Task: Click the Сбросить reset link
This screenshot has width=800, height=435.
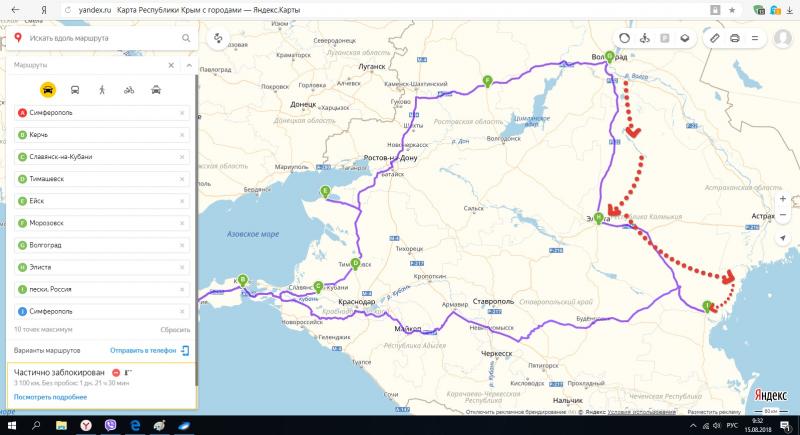Action: tap(175, 329)
